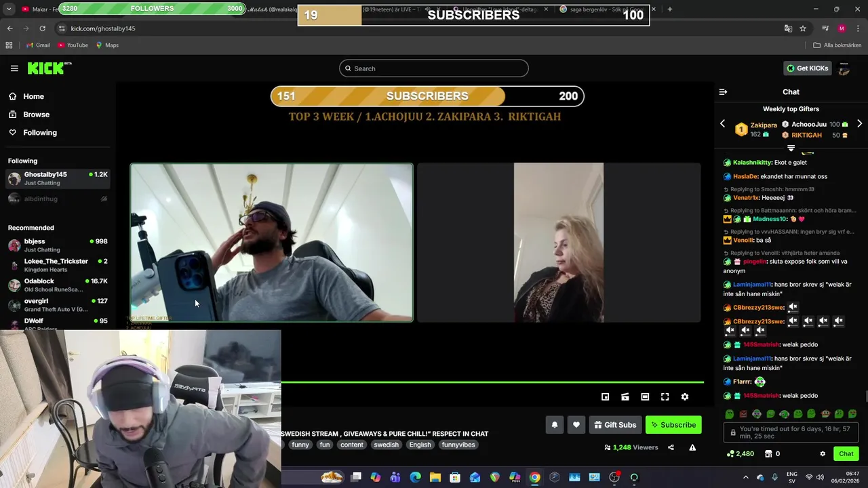Toggle stream notifications bell
The width and height of the screenshot is (868, 488).
pyautogui.click(x=554, y=425)
